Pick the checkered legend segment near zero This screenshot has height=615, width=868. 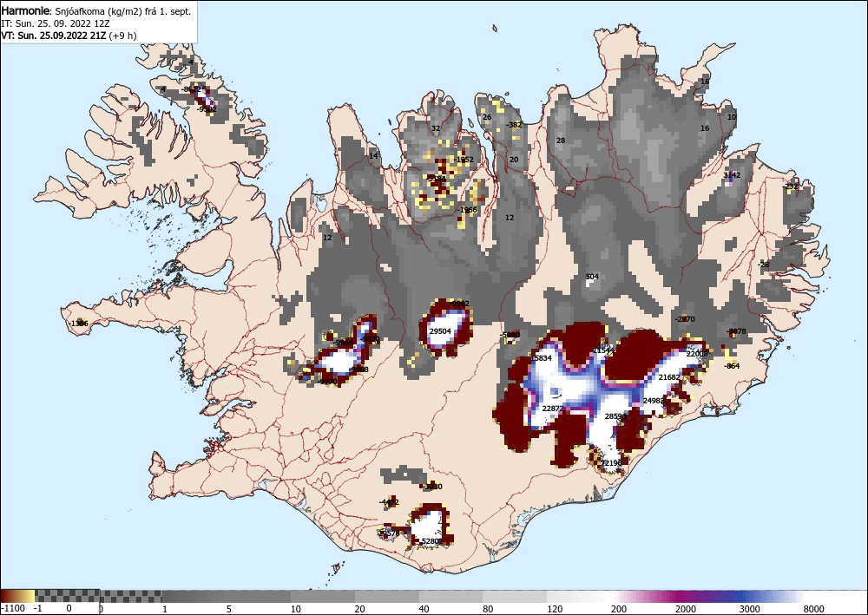click(67, 596)
